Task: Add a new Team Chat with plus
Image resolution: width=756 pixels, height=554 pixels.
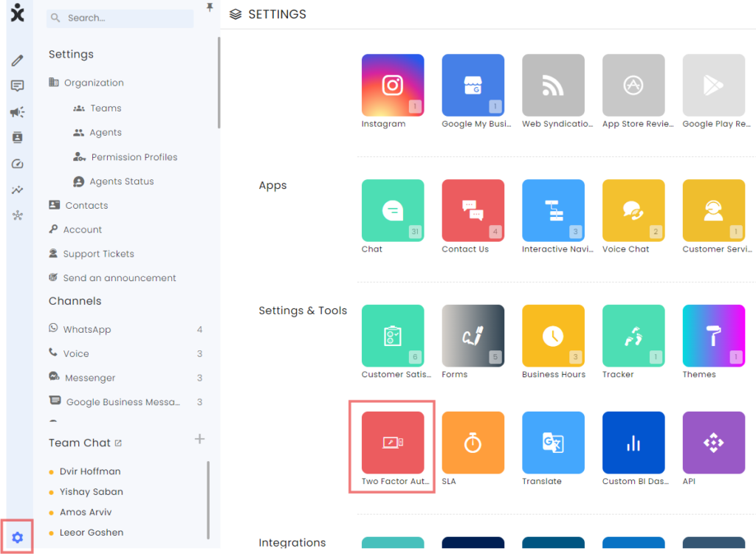Action: [199, 440]
